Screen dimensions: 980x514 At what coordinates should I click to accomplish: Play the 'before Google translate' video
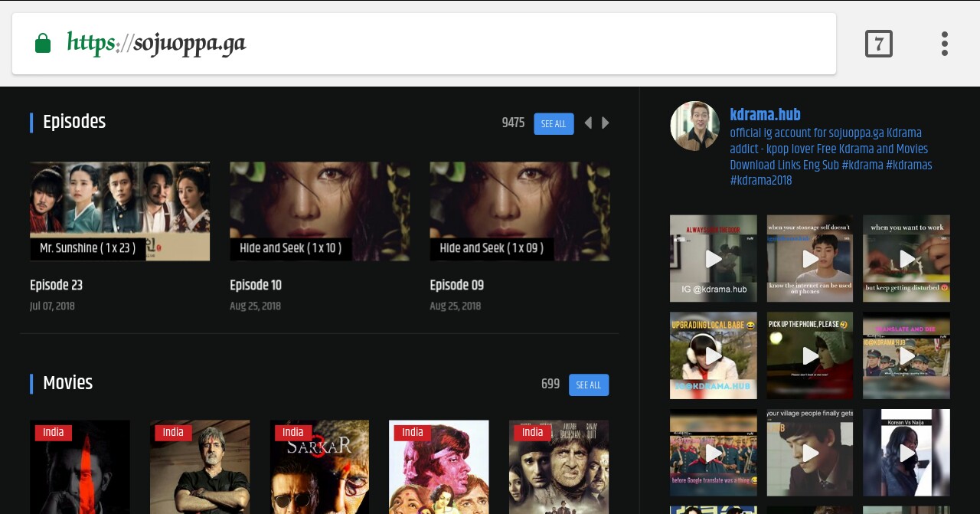coord(714,453)
